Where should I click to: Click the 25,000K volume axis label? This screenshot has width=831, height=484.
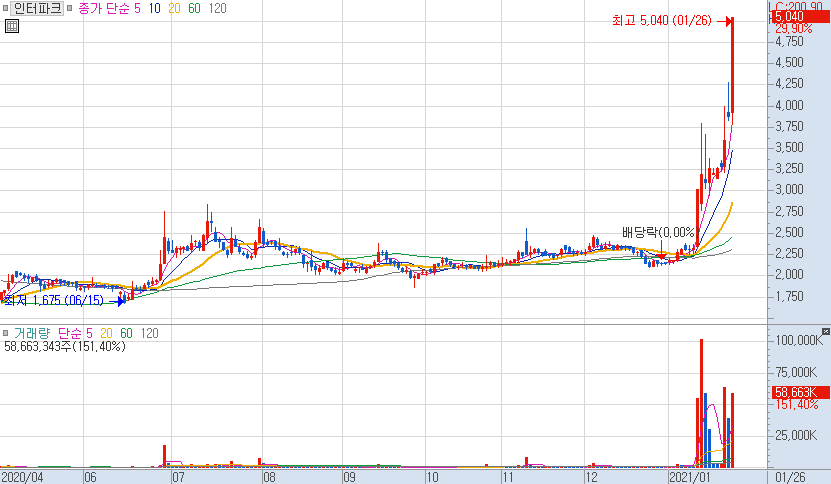[797, 435]
